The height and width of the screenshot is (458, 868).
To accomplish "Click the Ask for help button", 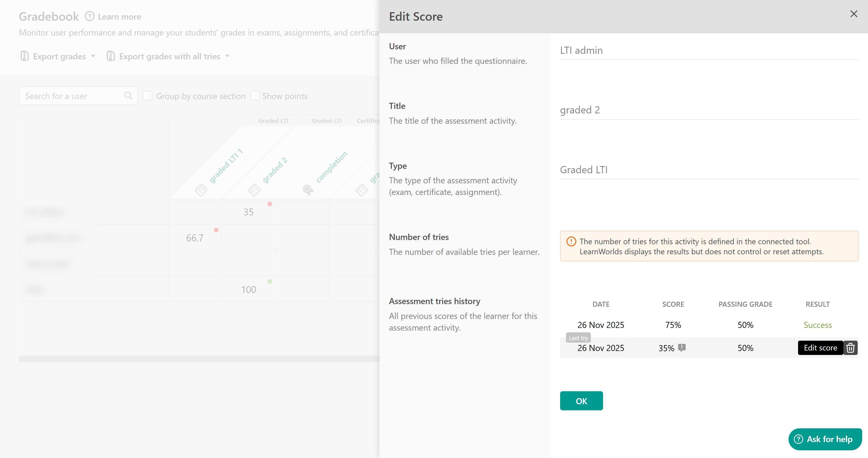I will click(825, 439).
